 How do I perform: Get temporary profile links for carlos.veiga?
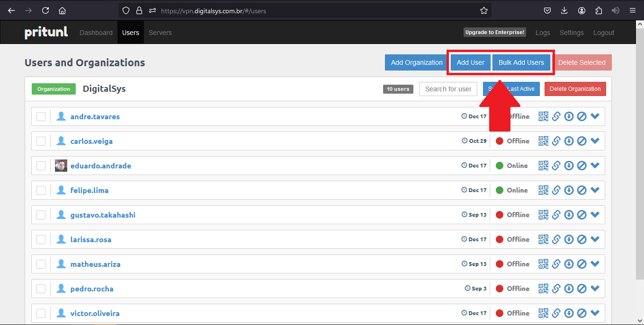[556, 141]
